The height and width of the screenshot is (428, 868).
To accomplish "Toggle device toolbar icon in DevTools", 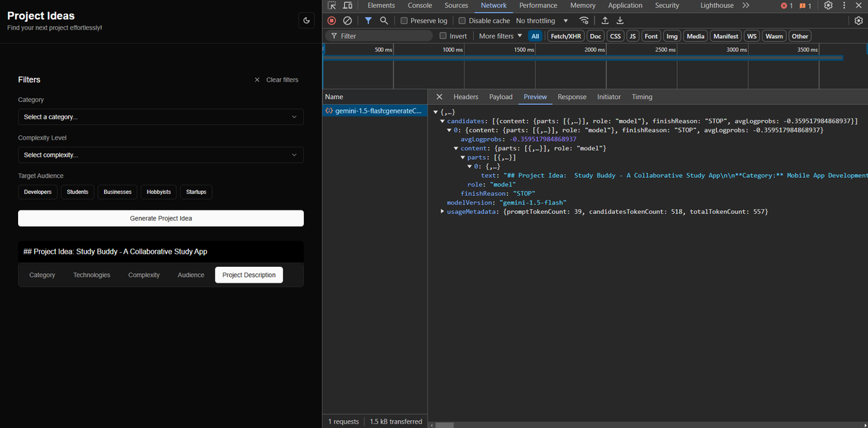I will (x=347, y=6).
